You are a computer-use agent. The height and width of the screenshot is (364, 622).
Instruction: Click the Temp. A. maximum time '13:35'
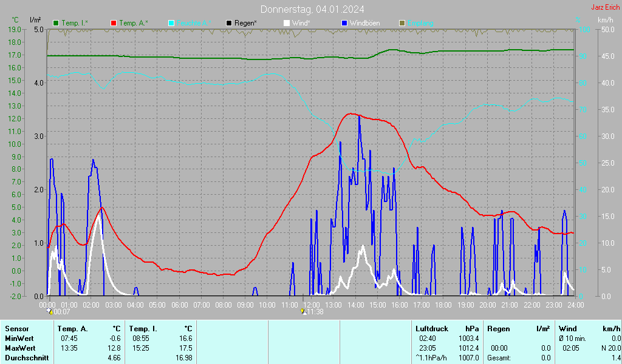(x=69, y=348)
